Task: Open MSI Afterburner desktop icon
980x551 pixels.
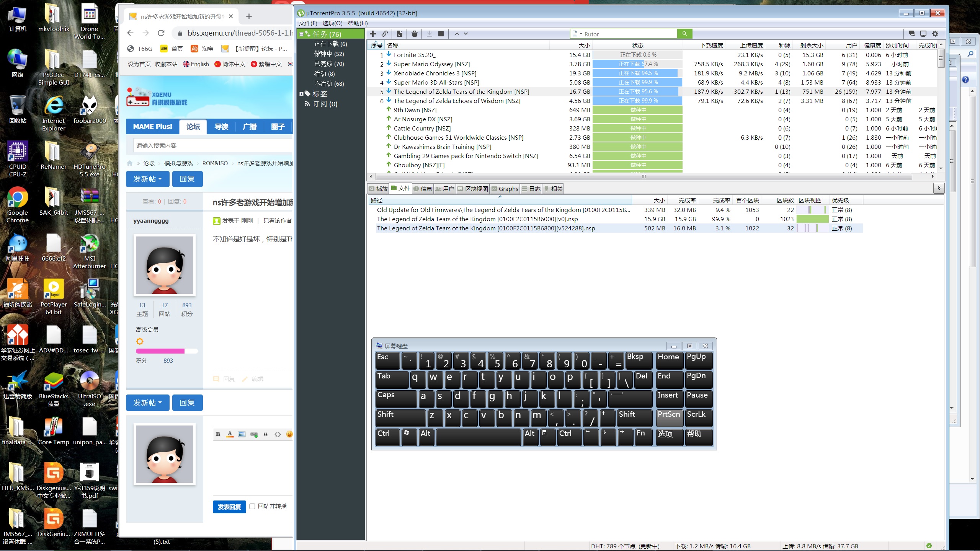Action: click(x=90, y=251)
